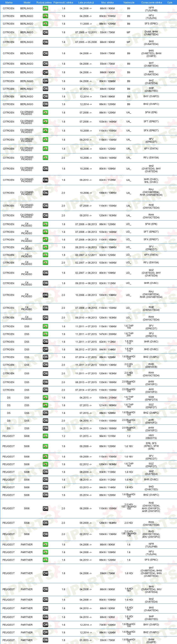177x644 pixels.
Task: Select PB icon in Peugeot 5008 HNY (EB2DTS) row
Action: click(45, 436)
